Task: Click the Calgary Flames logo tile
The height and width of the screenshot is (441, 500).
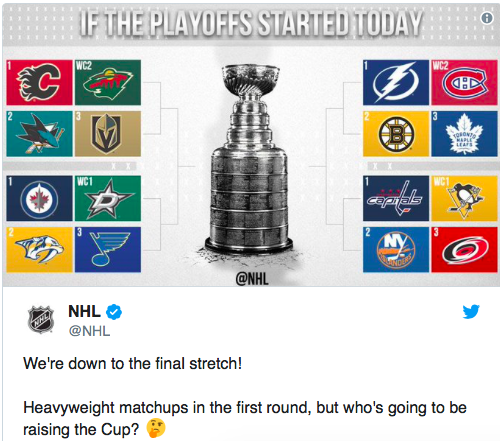Action: (39, 83)
